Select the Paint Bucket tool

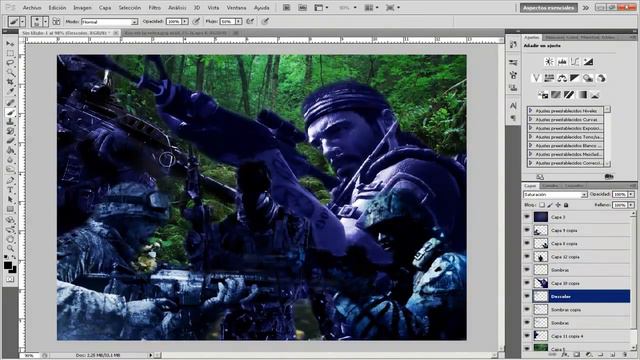point(10,150)
